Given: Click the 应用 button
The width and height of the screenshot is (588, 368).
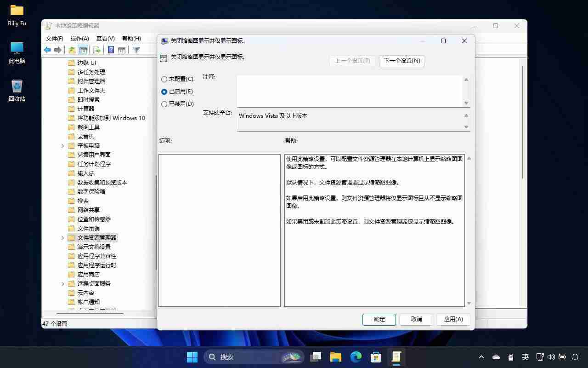Looking at the screenshot, I should (x=453, y=319).
